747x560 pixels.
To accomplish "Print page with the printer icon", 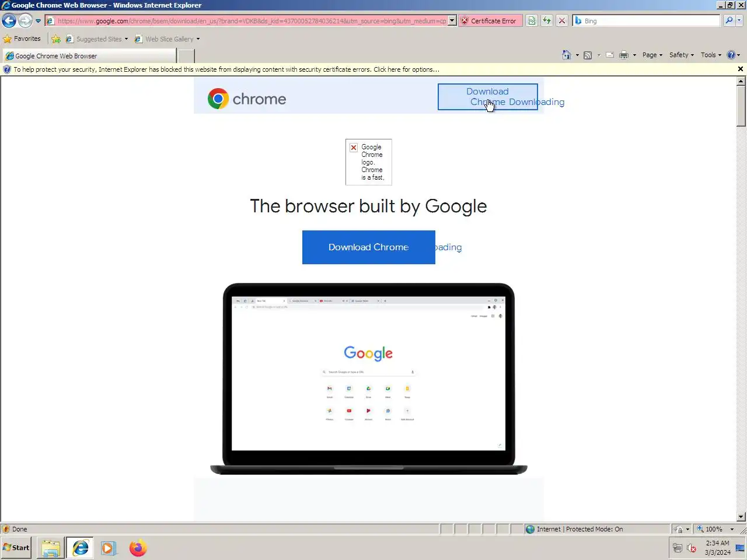I will click(x=624, y=55).
